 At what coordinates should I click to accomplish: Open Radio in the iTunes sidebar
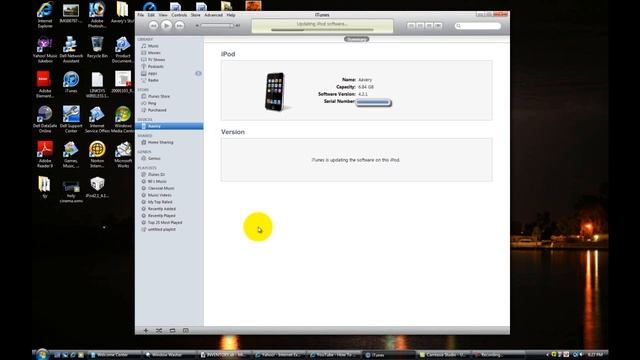click(x=153, y=80)
